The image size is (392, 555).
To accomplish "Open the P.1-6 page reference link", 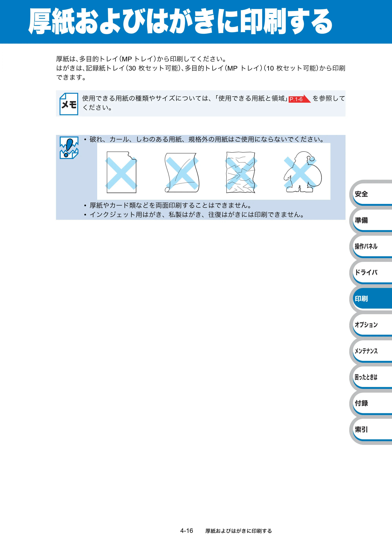I will pos(299,99).
